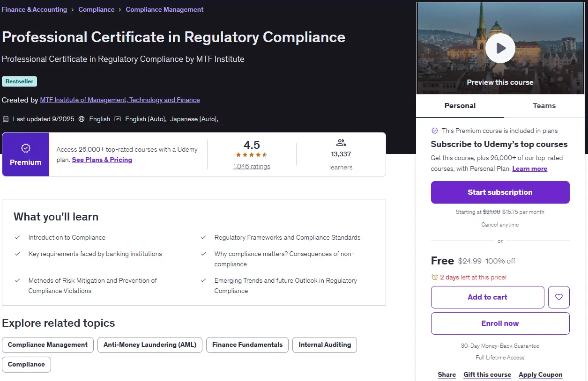Click the premium badge icon in sidebar
Screen dimensions: 588x381
click(435, 131)
